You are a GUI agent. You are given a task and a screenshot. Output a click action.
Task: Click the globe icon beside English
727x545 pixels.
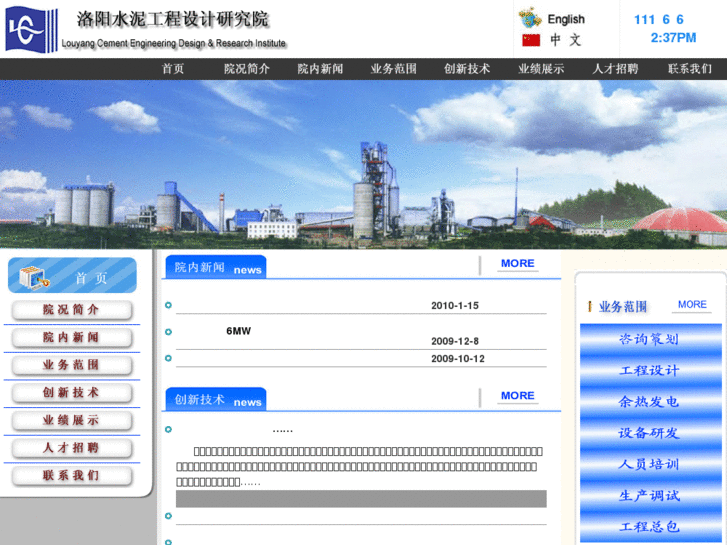(530, 18)
